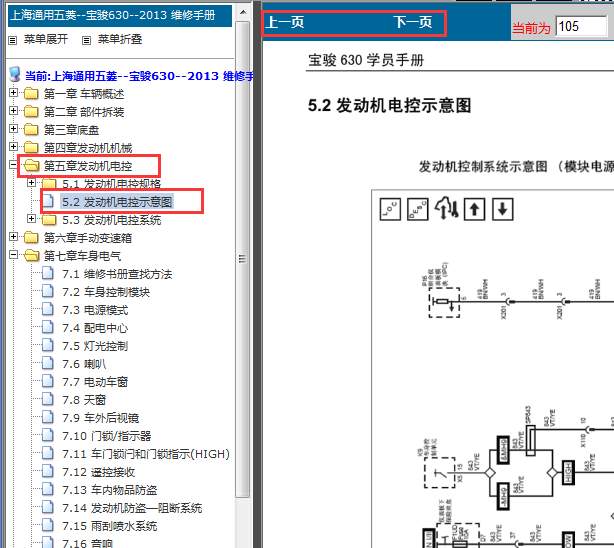The width and height of the screenshot is (614, 548).
Task: Click the page icon of 7.12 遥控接收
Action: [48, 471]
